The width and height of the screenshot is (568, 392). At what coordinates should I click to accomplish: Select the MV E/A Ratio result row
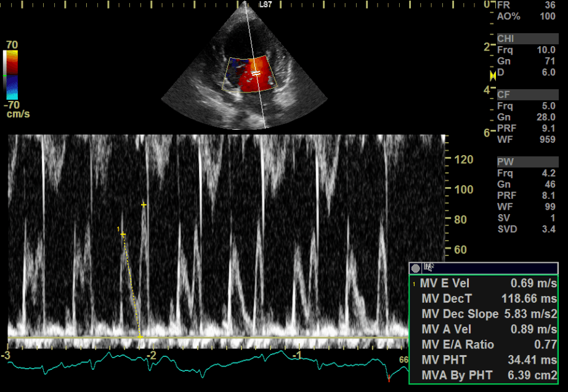click(484, 345)
